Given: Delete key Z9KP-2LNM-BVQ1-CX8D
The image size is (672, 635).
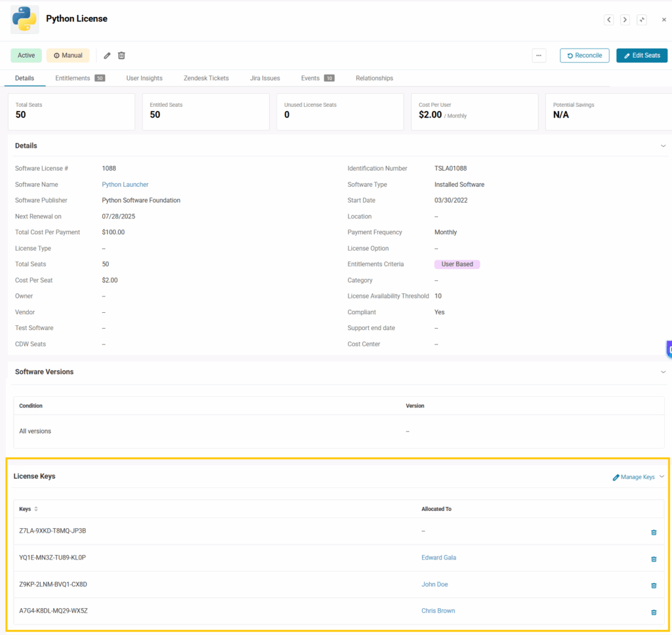Looking at the screenshot, I should tap(654, 585).
